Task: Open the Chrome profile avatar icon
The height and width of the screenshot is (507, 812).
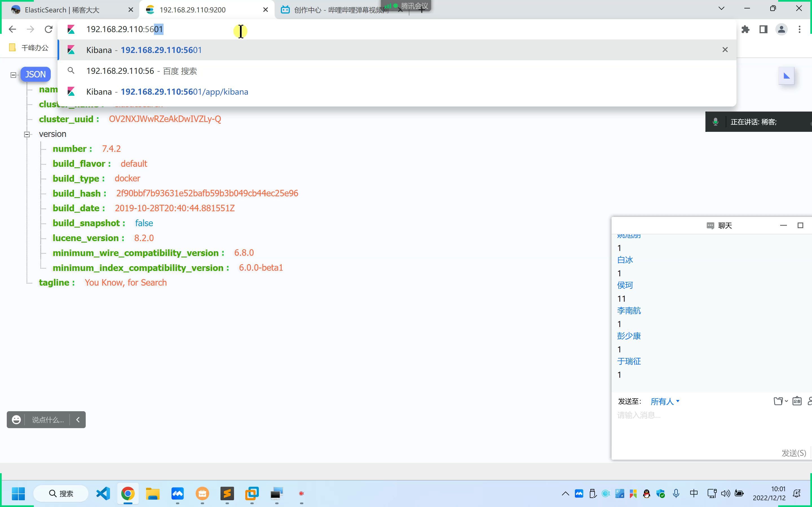Action: 782,30
